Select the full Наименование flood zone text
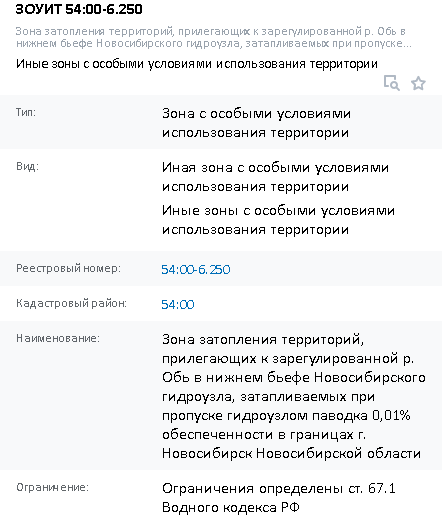The image size is (442, 531). point(294,396)
